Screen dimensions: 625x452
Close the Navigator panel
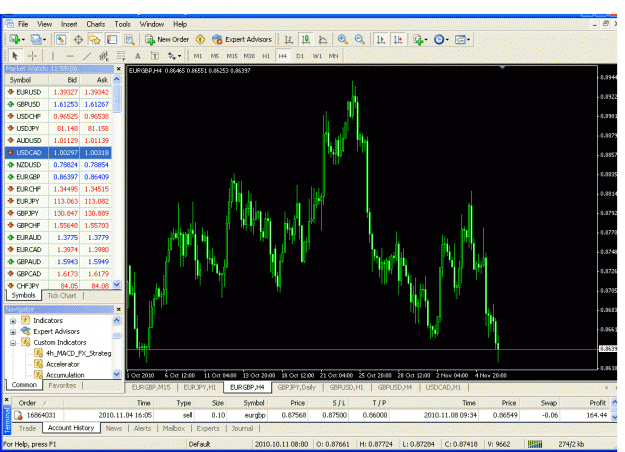pos(118,309)
